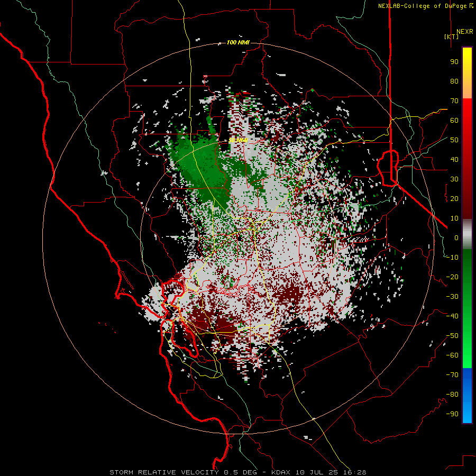Click the -30 value on the velocity scale

click(452, 297)
